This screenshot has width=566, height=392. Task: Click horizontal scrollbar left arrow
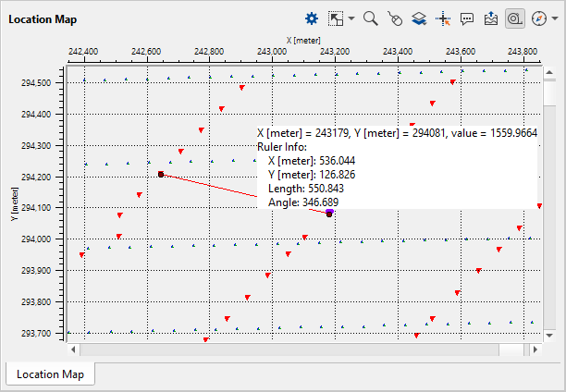73,350
